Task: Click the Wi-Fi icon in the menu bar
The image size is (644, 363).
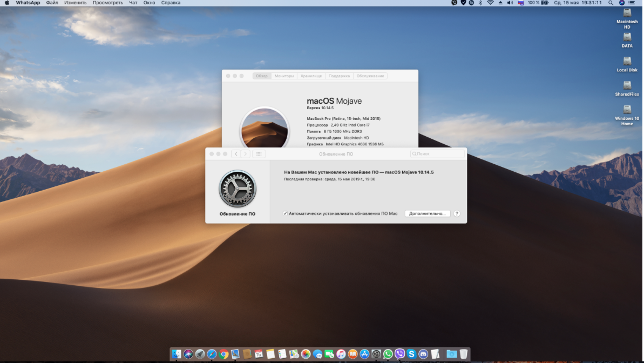Action: pos(489,3)
